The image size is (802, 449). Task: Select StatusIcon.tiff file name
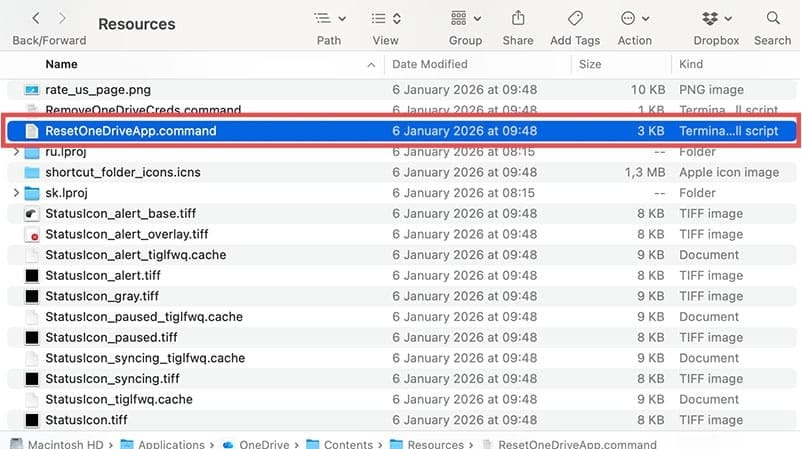(86, 420)
